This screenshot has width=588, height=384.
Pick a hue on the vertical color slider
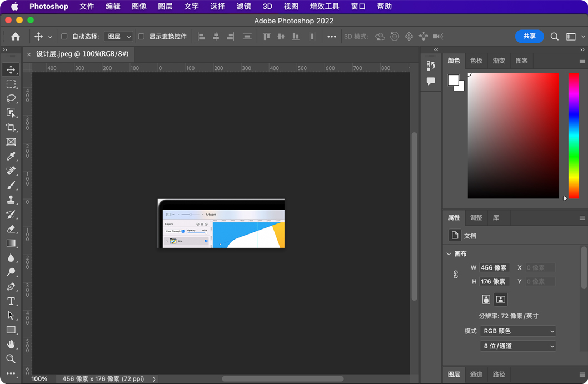[x=574, y=133]
